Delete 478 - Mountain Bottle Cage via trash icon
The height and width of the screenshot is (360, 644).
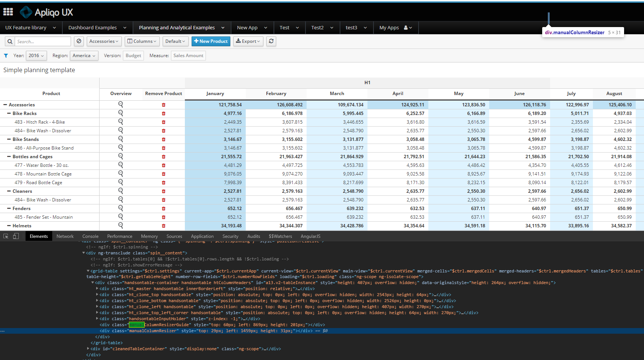coord(163,174)
